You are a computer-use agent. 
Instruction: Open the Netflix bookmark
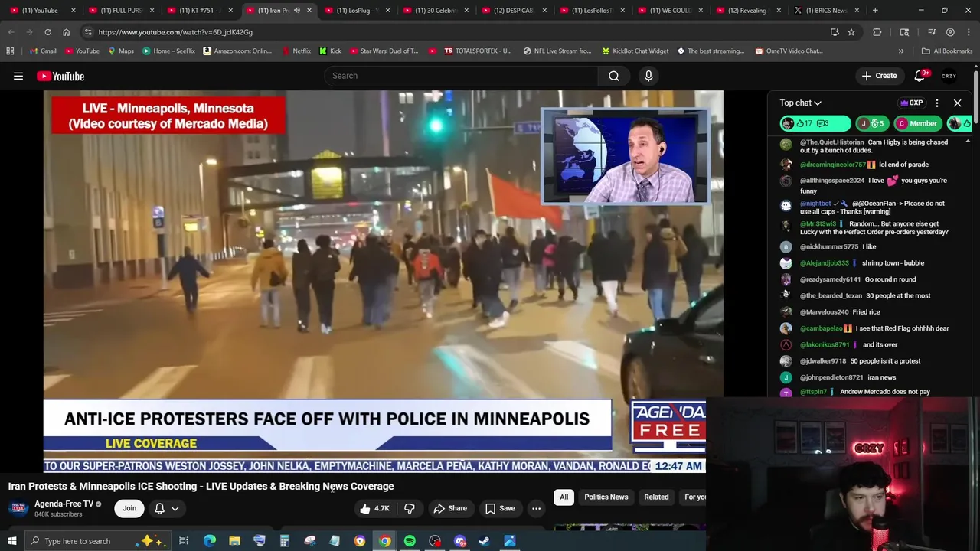pos(296,51)
